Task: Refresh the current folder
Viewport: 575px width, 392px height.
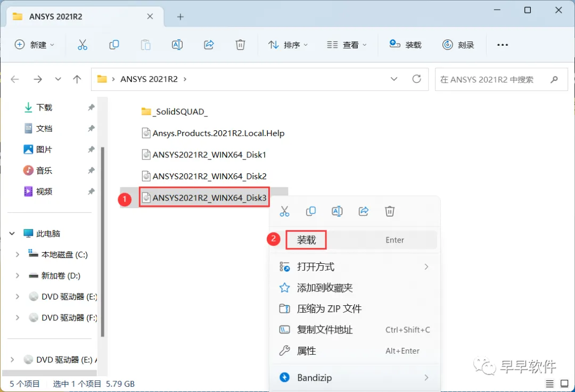Action: tap(416, 79)
